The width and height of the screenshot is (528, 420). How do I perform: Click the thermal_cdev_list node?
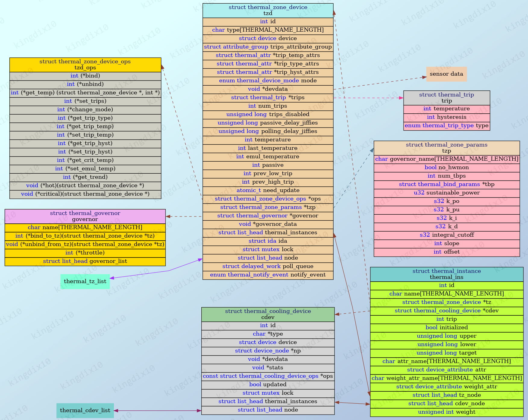85,410
